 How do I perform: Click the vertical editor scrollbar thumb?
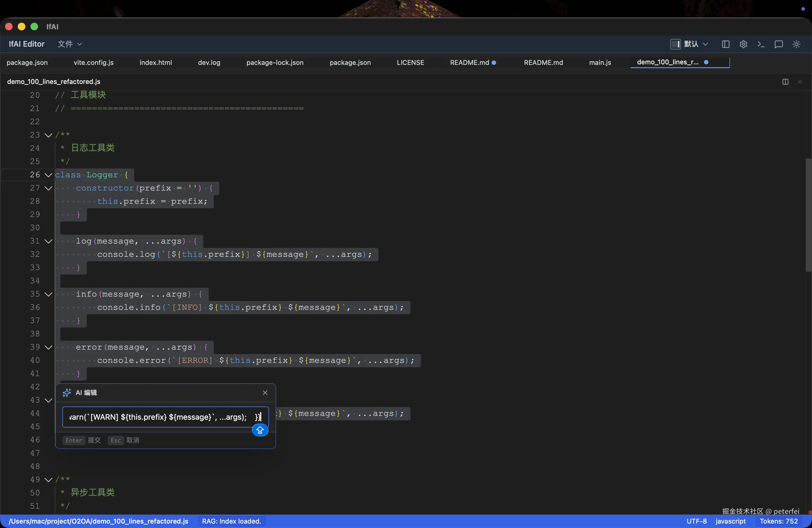(x=808, y=215)
